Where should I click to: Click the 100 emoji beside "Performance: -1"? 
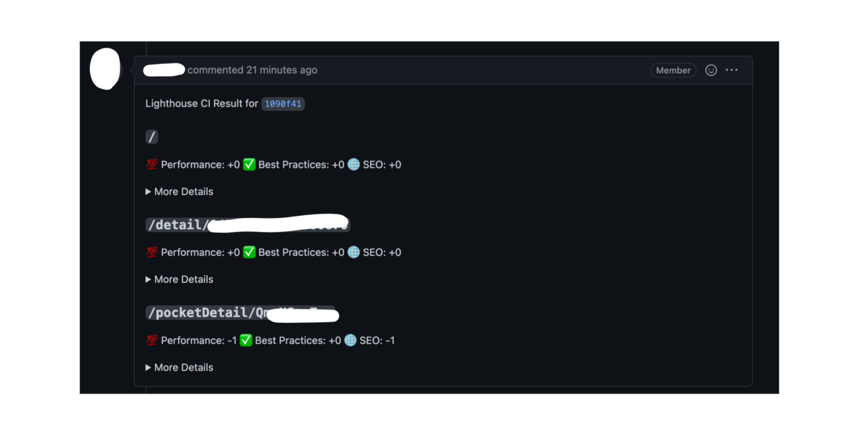(151, 341)
